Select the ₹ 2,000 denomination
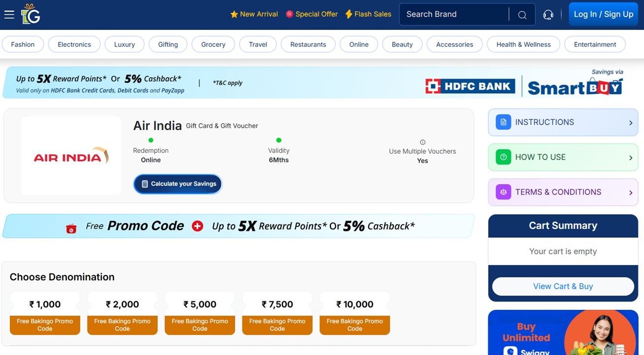The width and height of the screenshot is (644, 355). [x=122, y=304]
